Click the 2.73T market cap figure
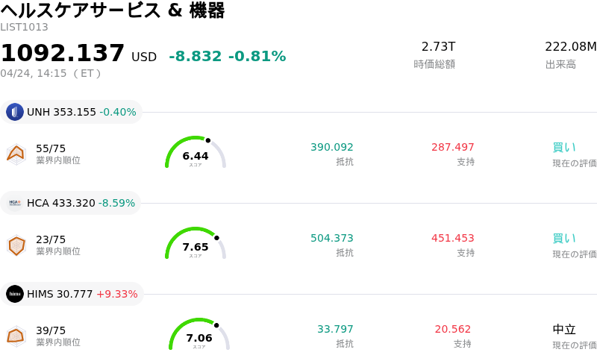The width and height of the screenshot is (597, 364). click(x=438, y=46)
